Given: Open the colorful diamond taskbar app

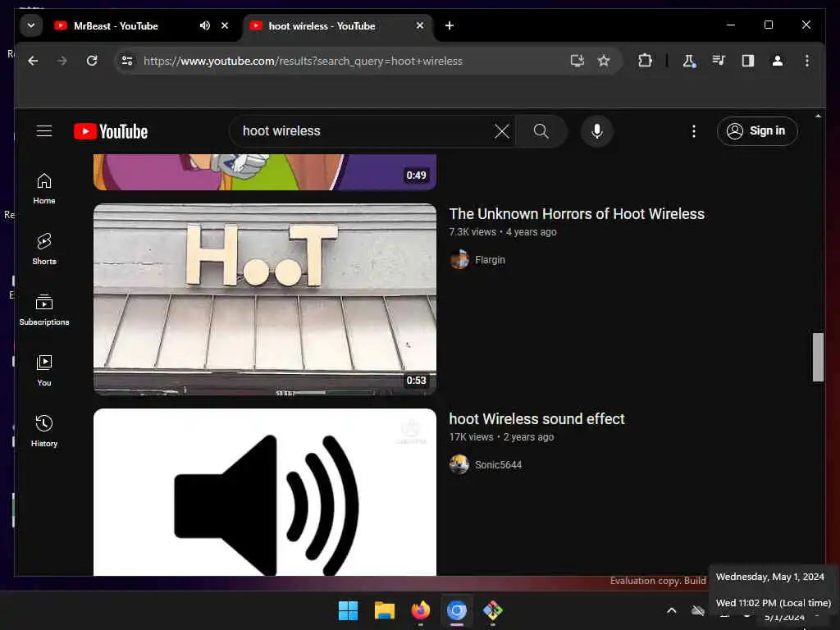Looking at the screenshot, I should (x=493, y=610).
